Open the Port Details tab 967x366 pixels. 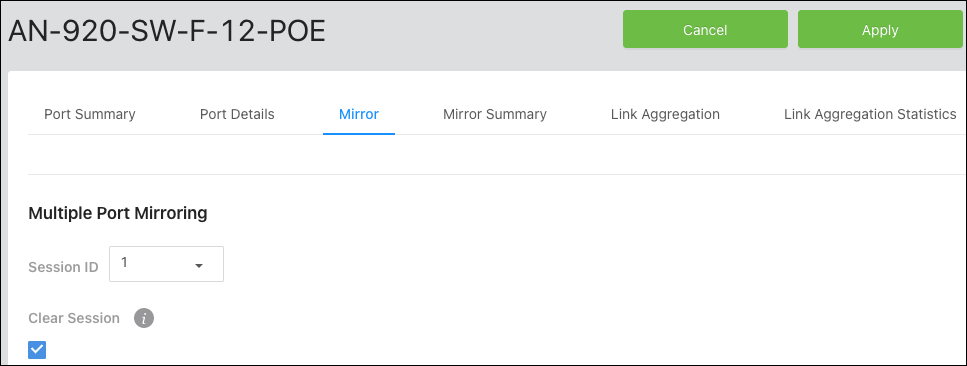tap(237, 114)
